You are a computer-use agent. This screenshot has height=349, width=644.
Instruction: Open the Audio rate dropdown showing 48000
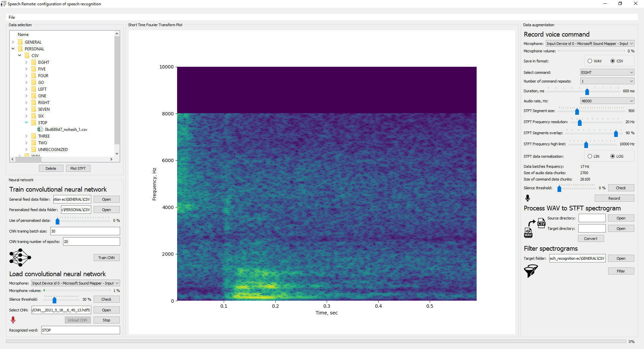607,101
